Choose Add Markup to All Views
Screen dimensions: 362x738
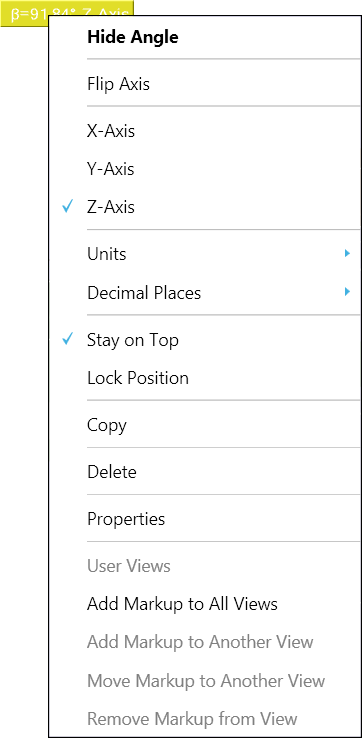205,604
